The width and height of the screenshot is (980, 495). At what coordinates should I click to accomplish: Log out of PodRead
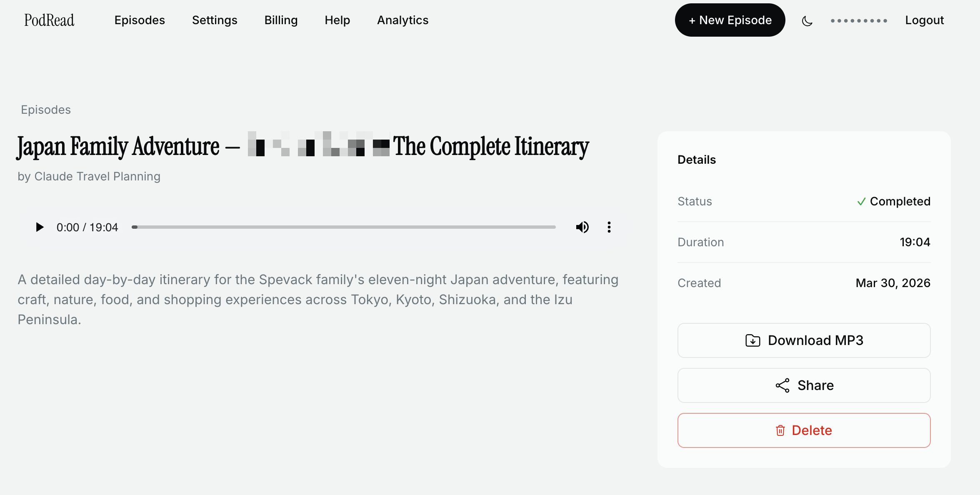point(924,20)
